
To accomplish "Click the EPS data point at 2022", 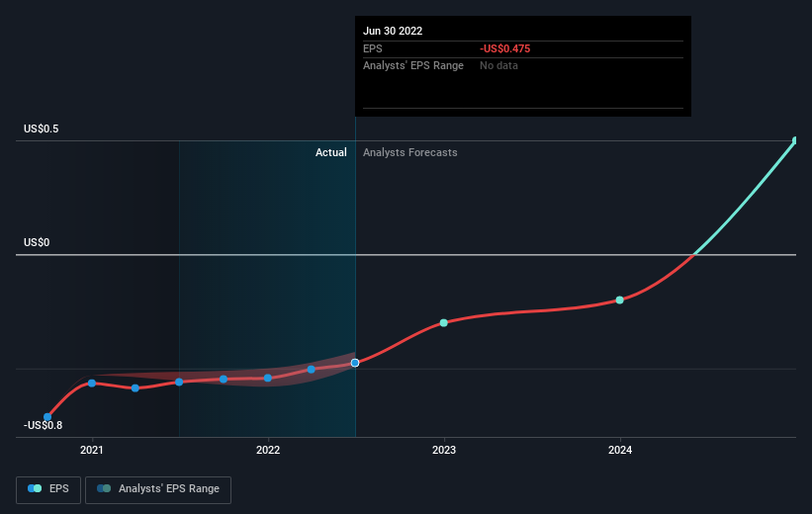I will point(268,378).
